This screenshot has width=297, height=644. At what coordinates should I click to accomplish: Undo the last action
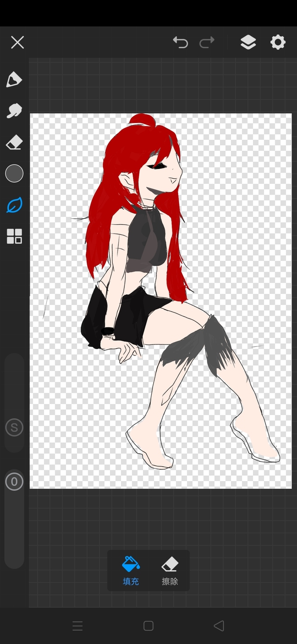coord(181,42)
